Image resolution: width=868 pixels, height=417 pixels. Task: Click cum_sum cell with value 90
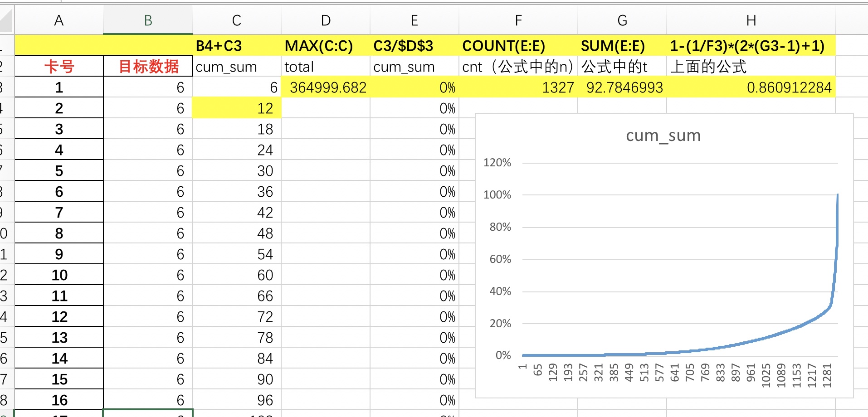click(237, 379)
